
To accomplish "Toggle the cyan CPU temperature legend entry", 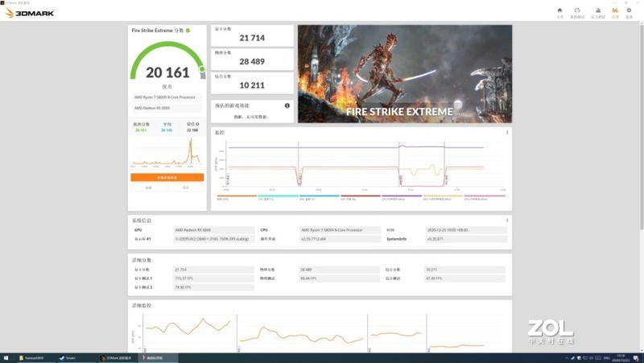I will click(x=278, y=197).
